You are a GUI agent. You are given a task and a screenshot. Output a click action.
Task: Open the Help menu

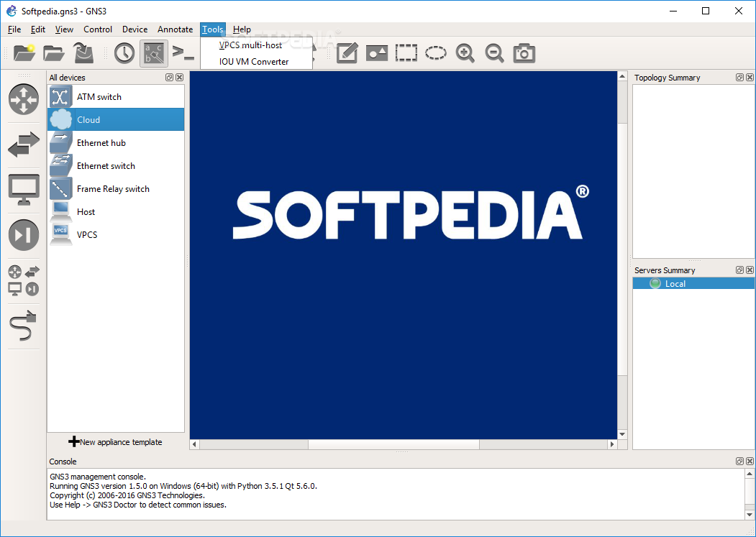pos(242,29)
